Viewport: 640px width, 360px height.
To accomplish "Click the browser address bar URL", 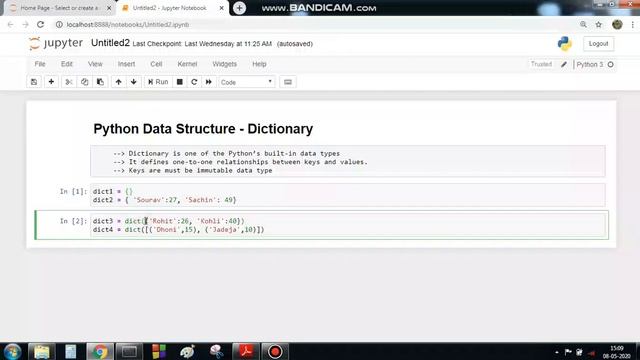I will [128, 24].
